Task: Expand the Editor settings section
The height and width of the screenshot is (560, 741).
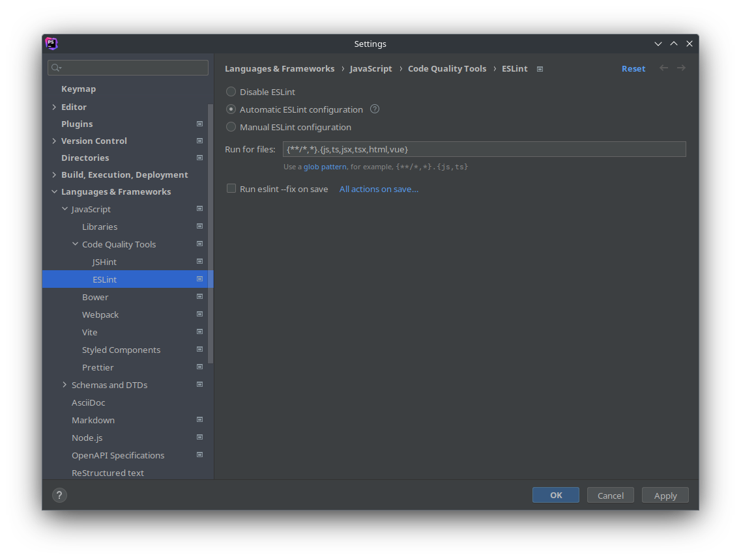Action: pos(54,107)
